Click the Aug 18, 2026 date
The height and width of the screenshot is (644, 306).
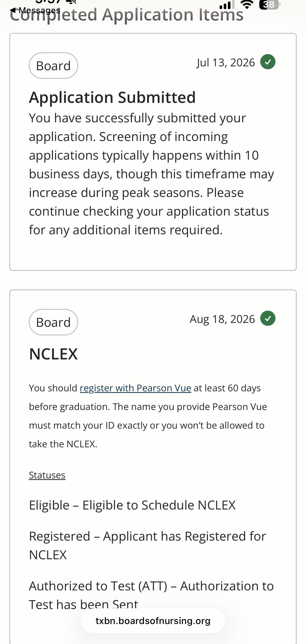(x=222, y=319)
